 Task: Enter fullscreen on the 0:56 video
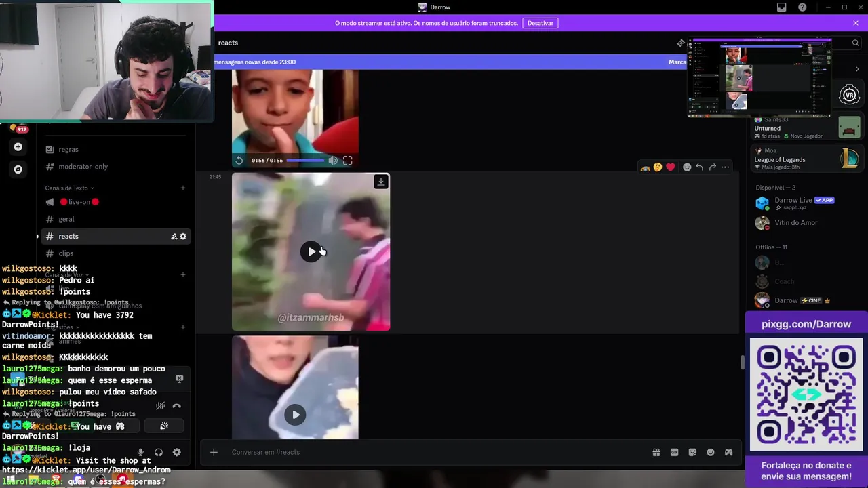coord(348,161)
